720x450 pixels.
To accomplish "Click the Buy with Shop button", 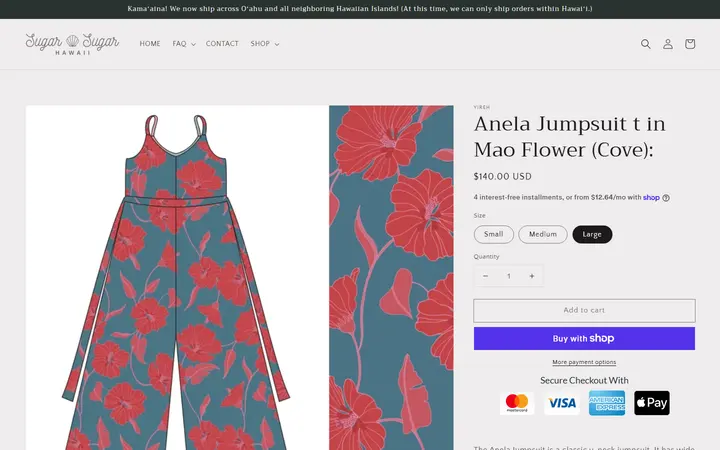I will tap(584, 338).
